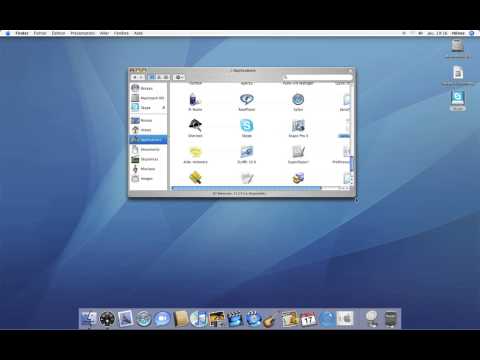Open the Sherlock application icon
The width and height of the screenshot is (480, 360).
[x=195, y=125]
